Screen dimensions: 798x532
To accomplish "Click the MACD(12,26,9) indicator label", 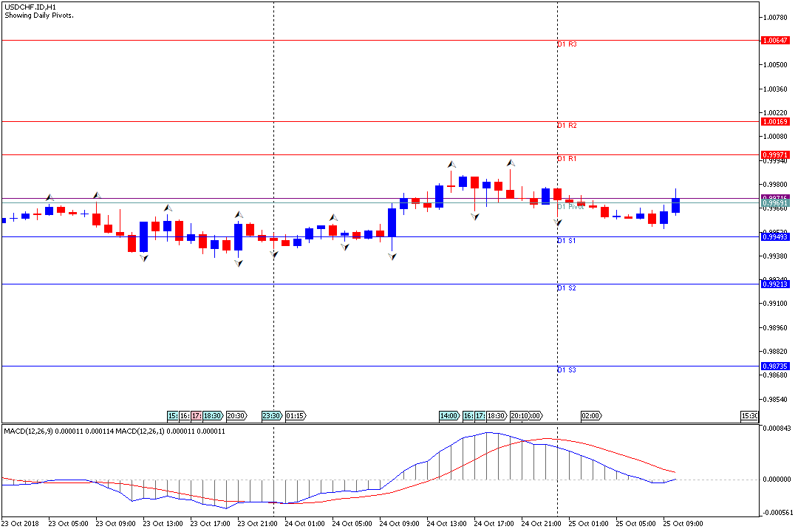I will tap(29, 432).
